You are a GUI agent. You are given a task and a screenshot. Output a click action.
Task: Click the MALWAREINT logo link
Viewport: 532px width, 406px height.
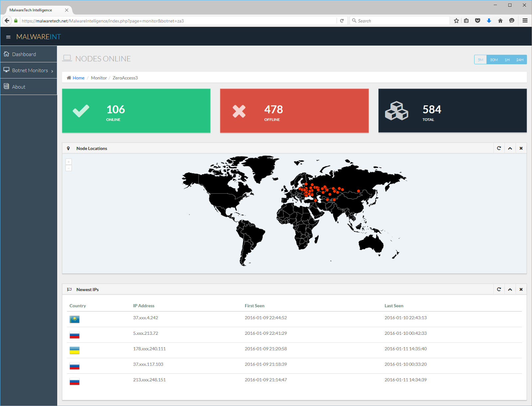39,37
